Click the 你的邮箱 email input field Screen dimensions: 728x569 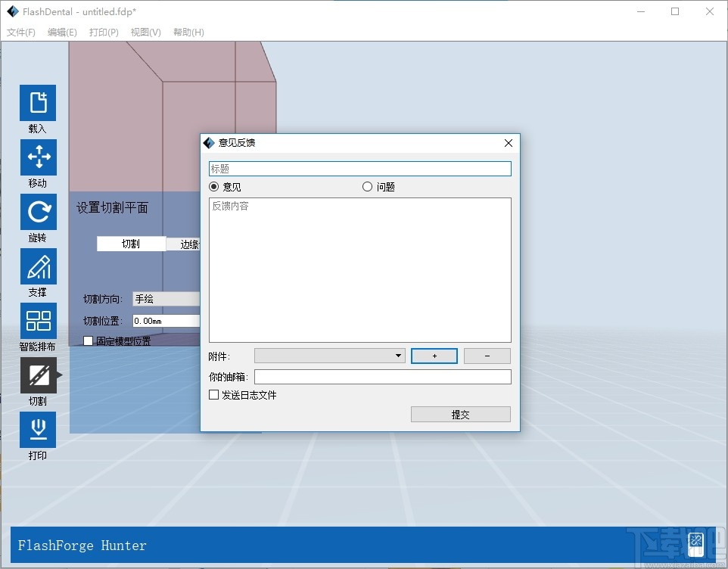click(382, 376)
